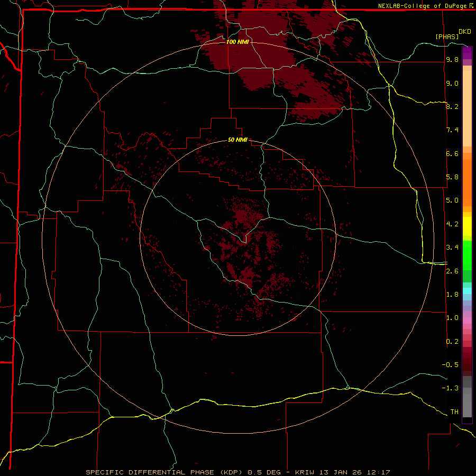The height and width of the screenshot is (476, 476).
Task: Click the 6.6 value on the color scale
Action: (452, 153)
